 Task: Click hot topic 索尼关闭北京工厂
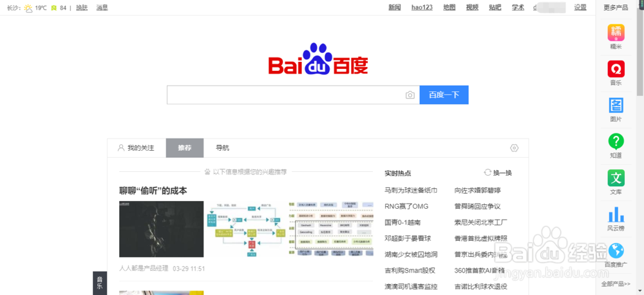click(x=481, y=222)
